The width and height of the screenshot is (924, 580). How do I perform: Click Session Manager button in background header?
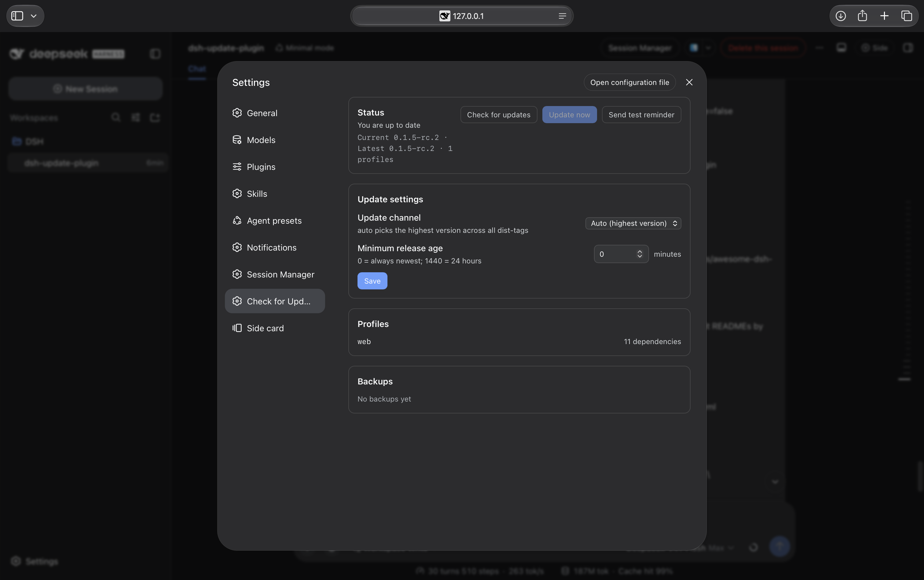click(x=640, y=48)
